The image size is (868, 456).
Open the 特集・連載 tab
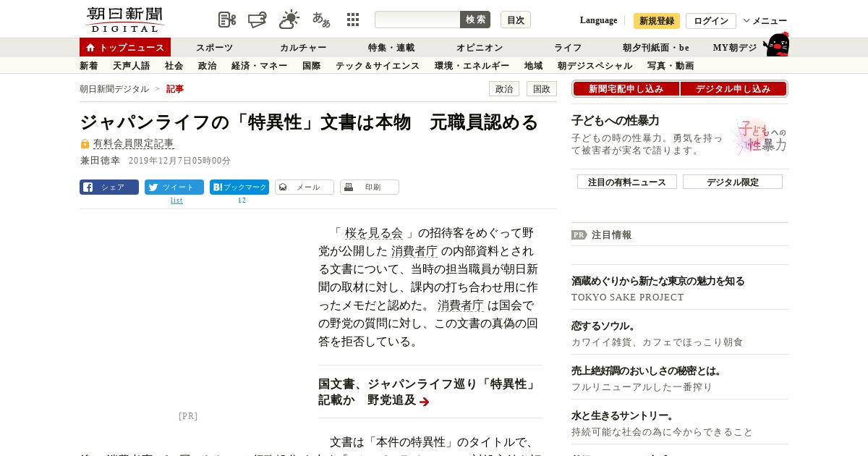[x=391, y=48]
